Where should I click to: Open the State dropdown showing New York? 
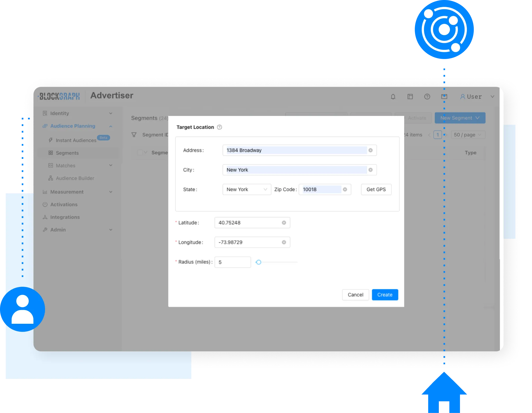pyautogui.click(x=246, y=189)
